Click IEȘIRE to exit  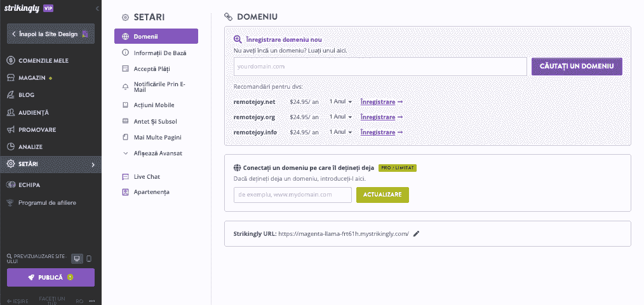17,301
